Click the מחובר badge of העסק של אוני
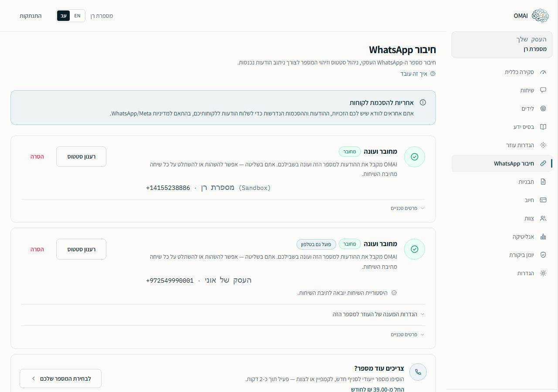The width and height of the screenshot is (558, 392). (350, 244)
